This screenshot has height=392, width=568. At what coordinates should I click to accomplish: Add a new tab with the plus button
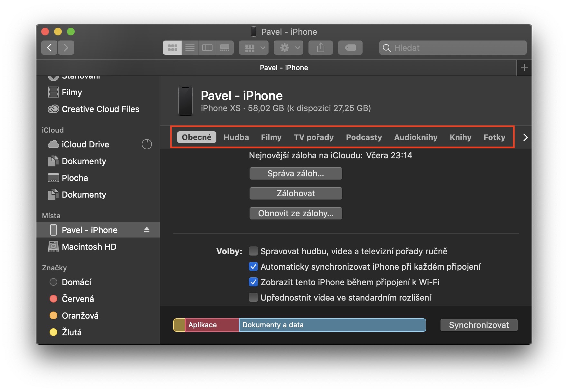coord(524,68)
